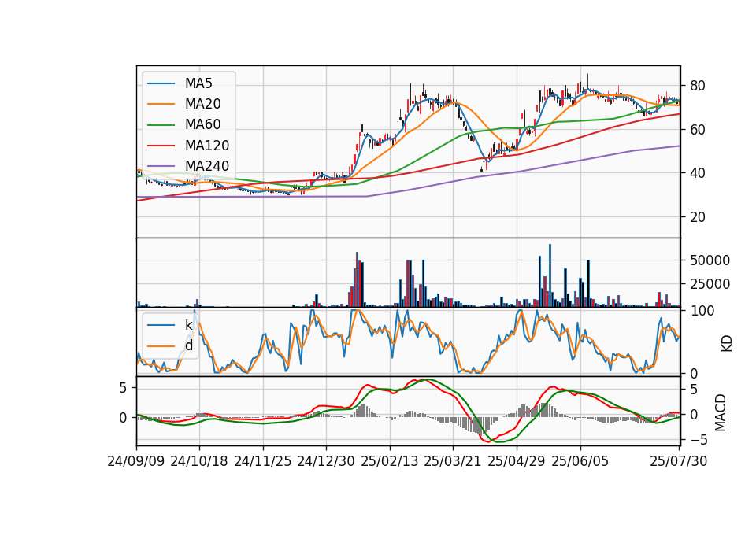The image size is (756, 543).
Task: Click the blue k legend line sample
Action: coord(161,325)
